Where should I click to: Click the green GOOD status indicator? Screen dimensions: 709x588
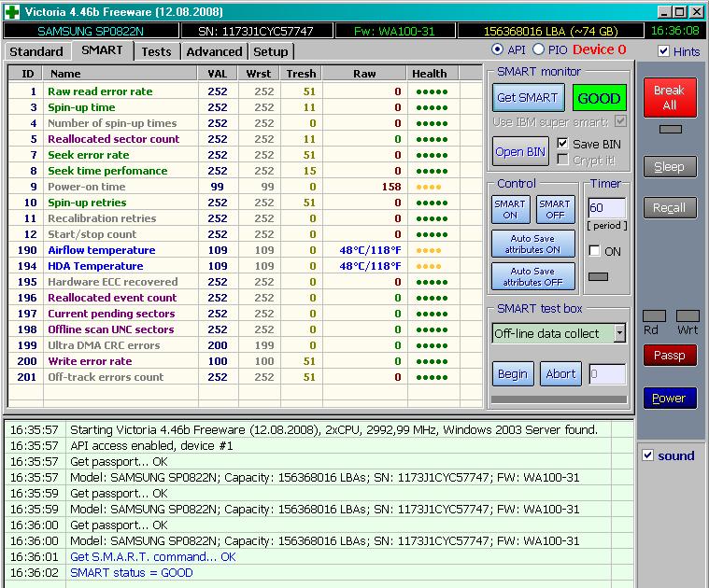pos(599,98)
